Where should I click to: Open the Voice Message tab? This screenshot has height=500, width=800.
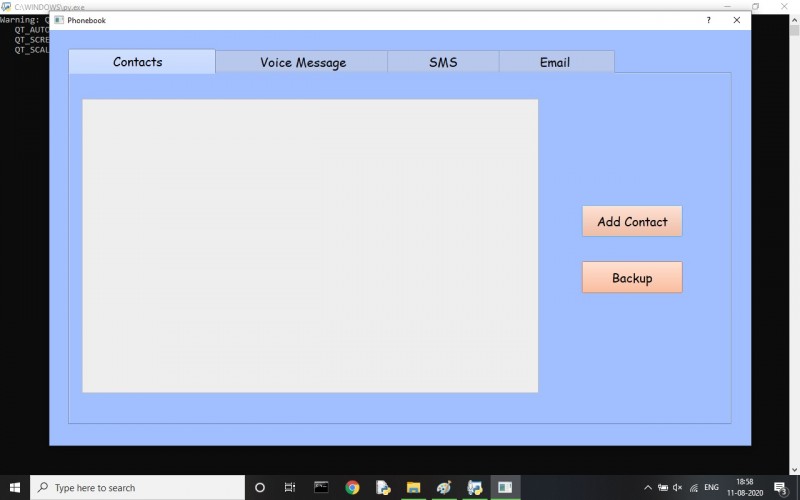click(302, 62)
